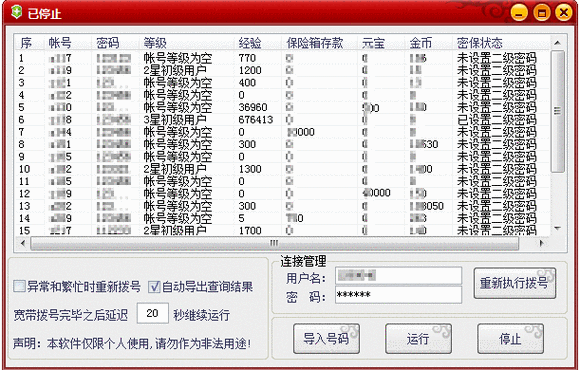Click the horizontal scrollbar left arrow
The height and width of the screenshot is (370, 580).
[x=23, y=243]
